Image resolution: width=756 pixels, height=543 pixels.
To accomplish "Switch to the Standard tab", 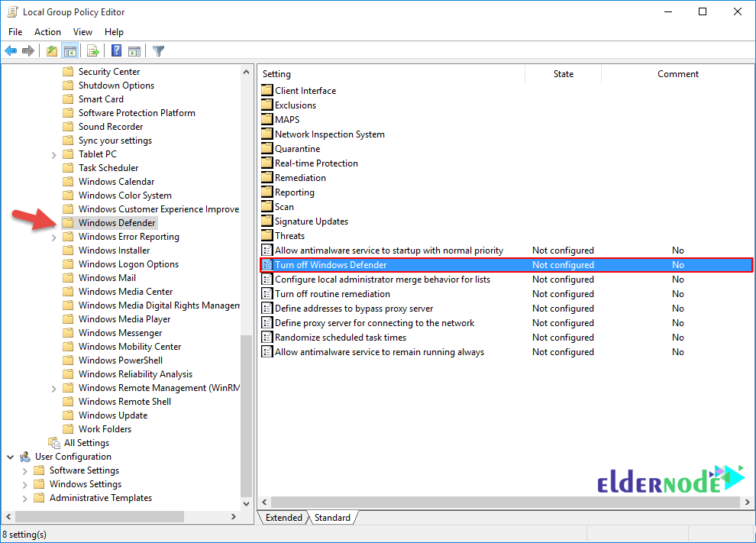I will [332, 518].
